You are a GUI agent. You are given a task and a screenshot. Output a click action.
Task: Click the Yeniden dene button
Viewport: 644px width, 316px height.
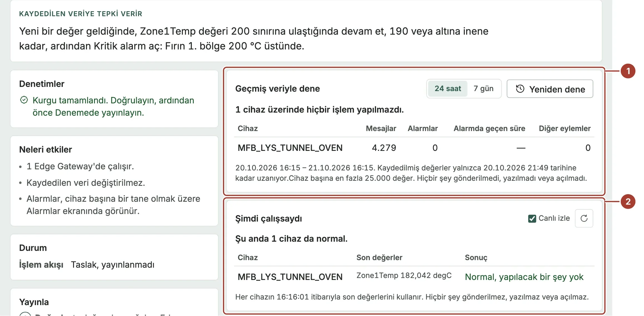tap(550, 89)
